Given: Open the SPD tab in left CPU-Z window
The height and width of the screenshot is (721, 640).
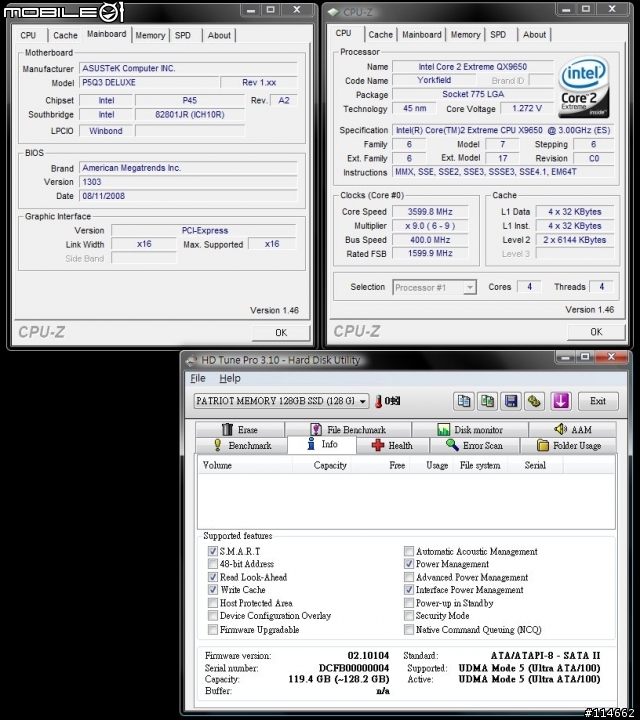Looking at the screenshot, I should click(183, 35).
